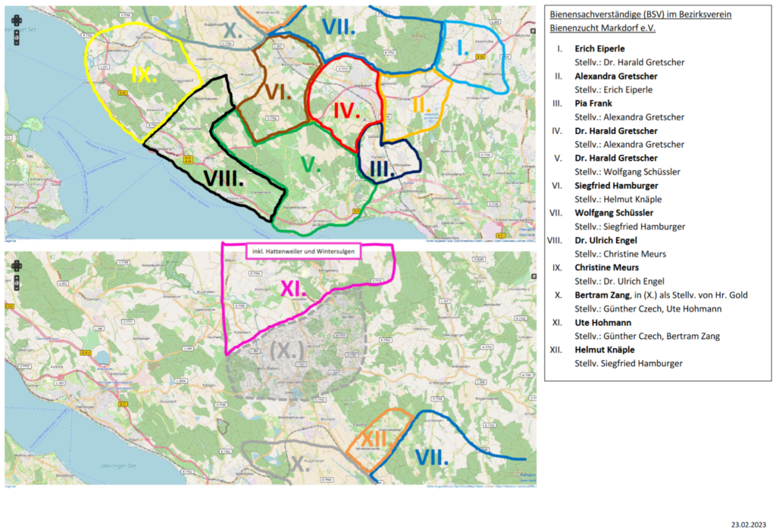The height and width of the screenshot is (532, 776).
Task: Select bold 'Siegfried Hamburger' beside numeral VI.
Action: (x=616, y=186)
